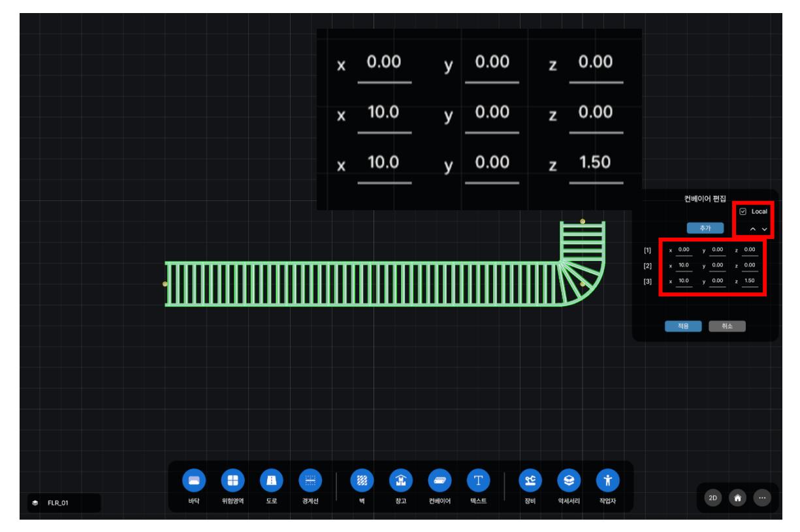
Task: Select the 위험영역 danger zone tool
Action: click(232, 481)
